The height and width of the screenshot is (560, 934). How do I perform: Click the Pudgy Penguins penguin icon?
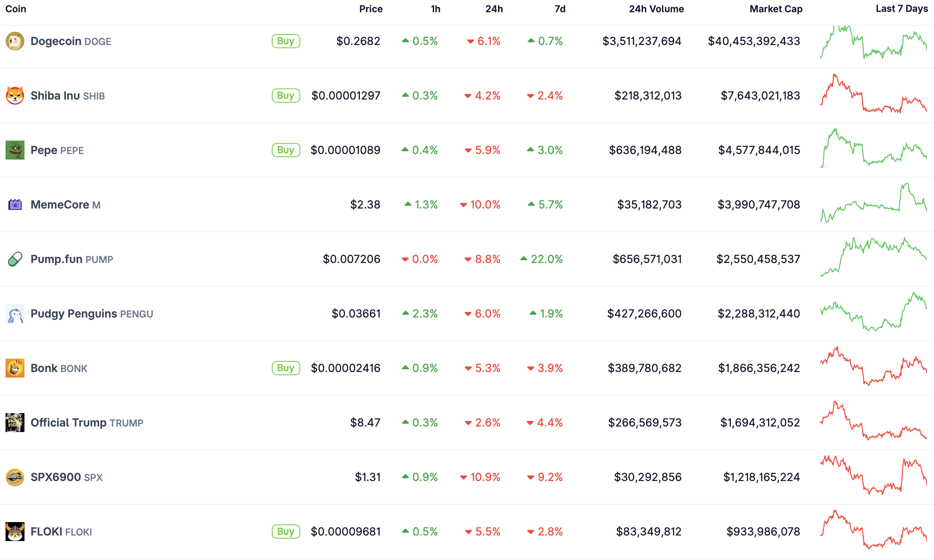[x=15, y=314]
